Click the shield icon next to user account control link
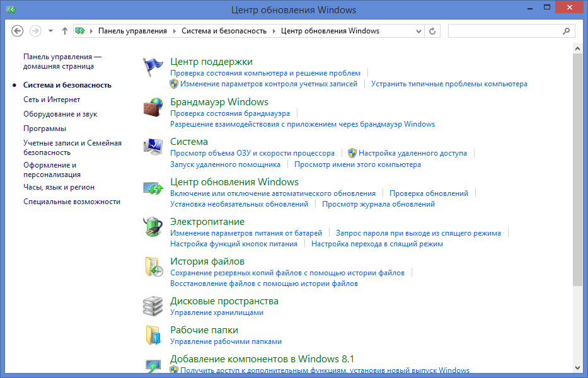The height and width of the screenshot is (378, 588). [x=174, y=84]
